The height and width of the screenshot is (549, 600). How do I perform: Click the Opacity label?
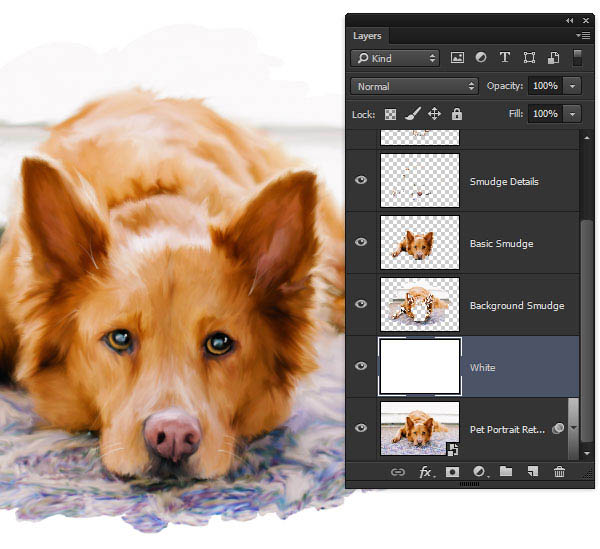click(x=504, y=86)
